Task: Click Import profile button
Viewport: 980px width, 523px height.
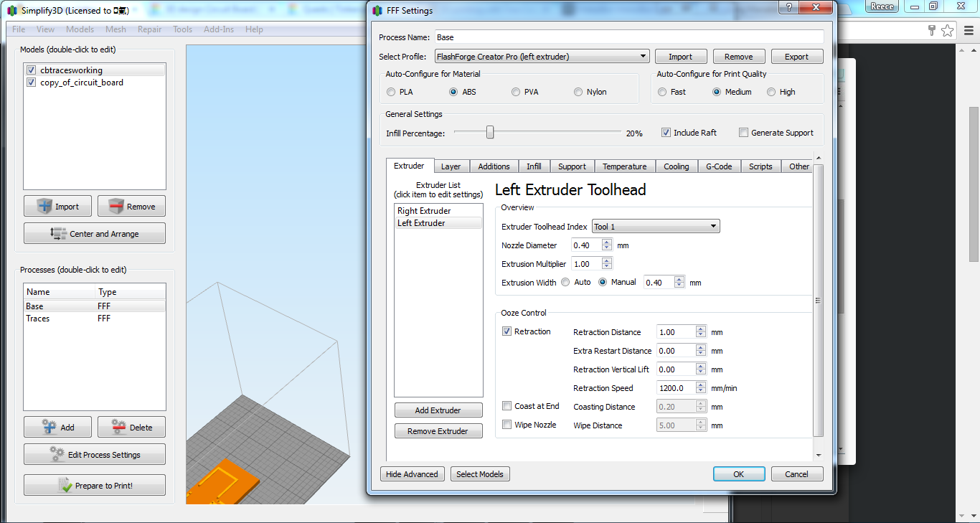Action: click(681, 57)
